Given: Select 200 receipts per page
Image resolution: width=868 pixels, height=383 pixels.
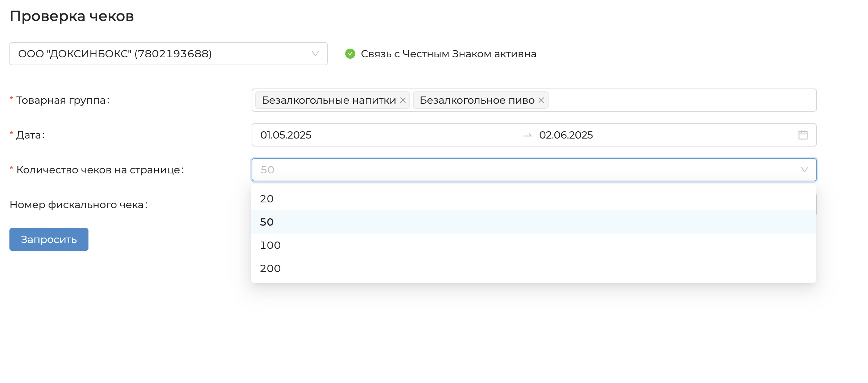Looking at the screenshot, I should pos(270,268).
